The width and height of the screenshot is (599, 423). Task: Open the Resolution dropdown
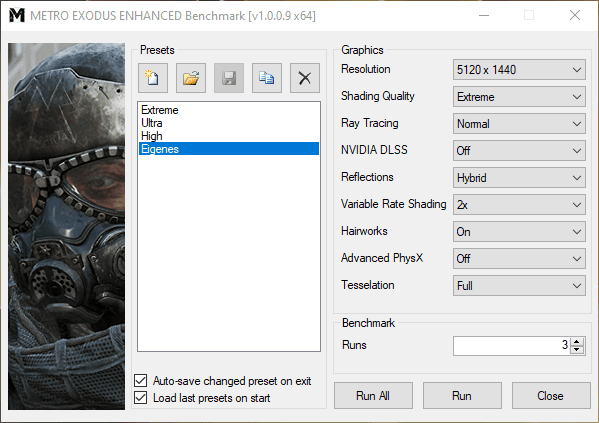click(x=519, y=70)
